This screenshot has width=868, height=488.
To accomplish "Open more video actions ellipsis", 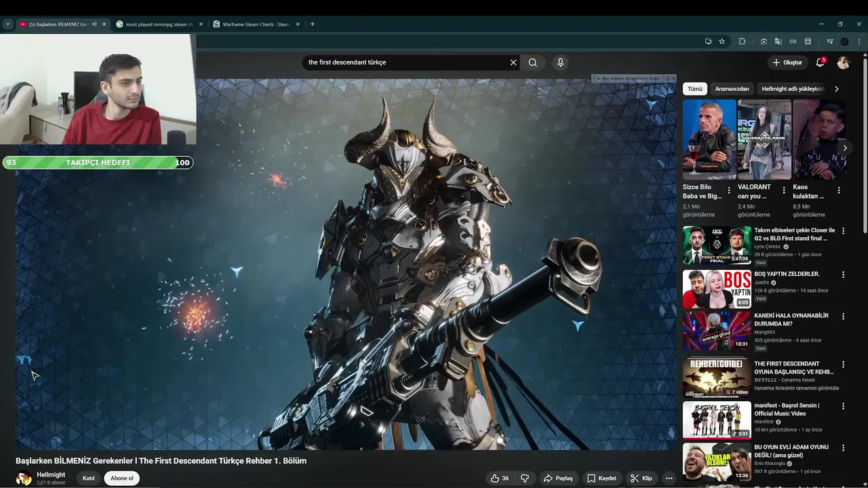I will tap(669, 479).
